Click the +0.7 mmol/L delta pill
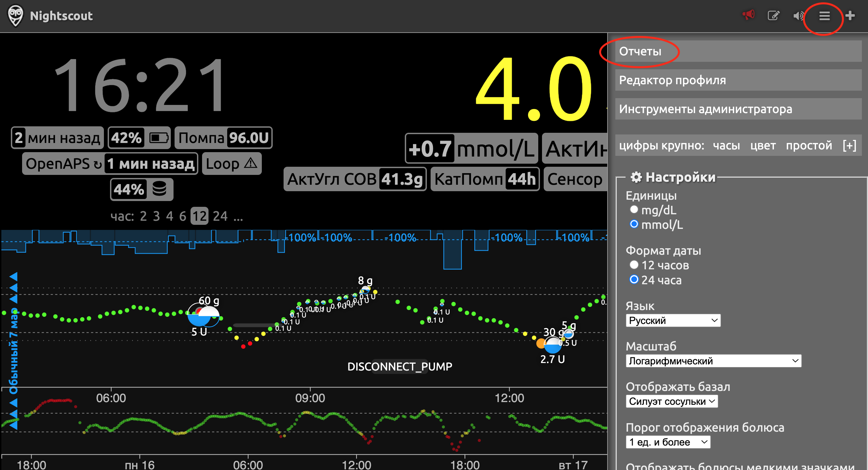 click(x=471, y=149)
